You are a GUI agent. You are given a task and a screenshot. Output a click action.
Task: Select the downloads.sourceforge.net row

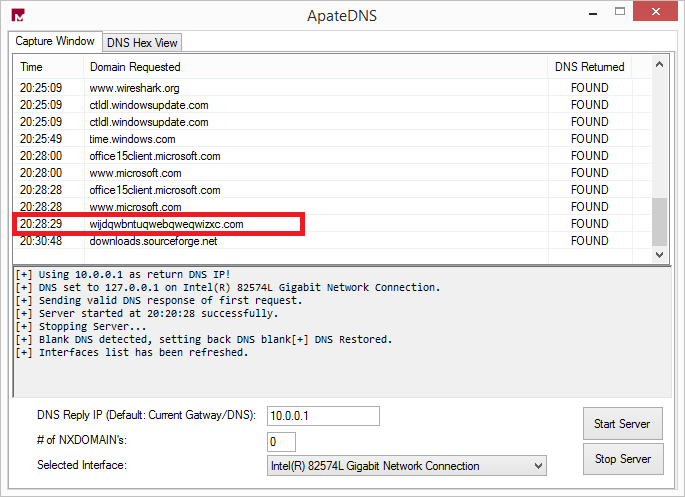(332, 241)
